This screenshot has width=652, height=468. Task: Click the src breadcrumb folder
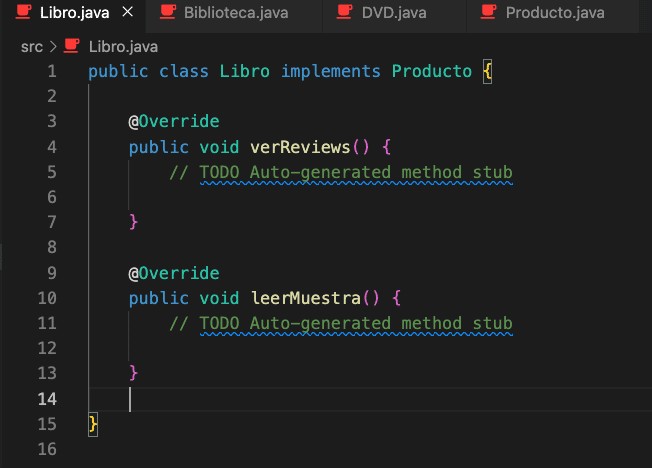32,47
